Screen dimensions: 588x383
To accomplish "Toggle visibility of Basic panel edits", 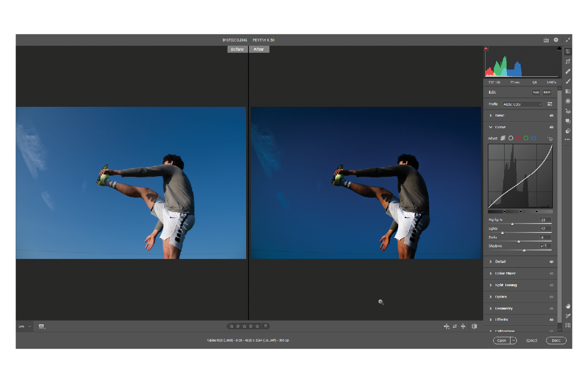I will pyautogui.click(x=552, y=116).
